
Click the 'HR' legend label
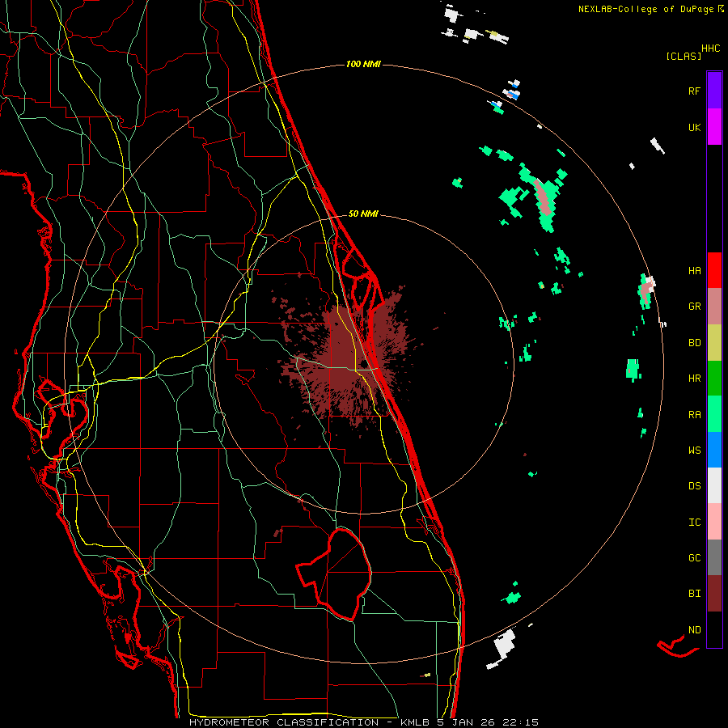coord(694,379)
